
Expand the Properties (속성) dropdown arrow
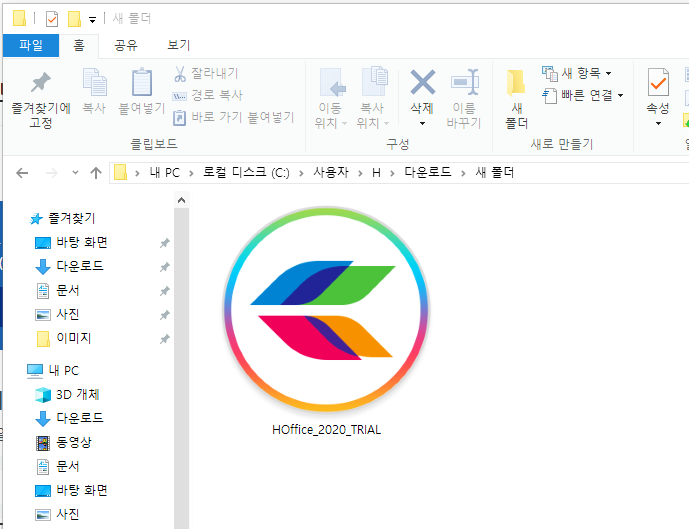coord(658,123)
